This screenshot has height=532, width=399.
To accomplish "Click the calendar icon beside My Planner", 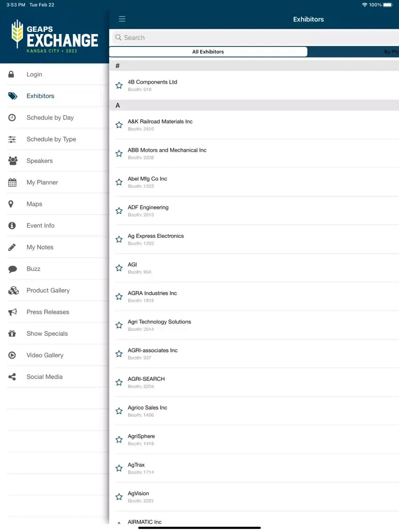I will point(12,182).
